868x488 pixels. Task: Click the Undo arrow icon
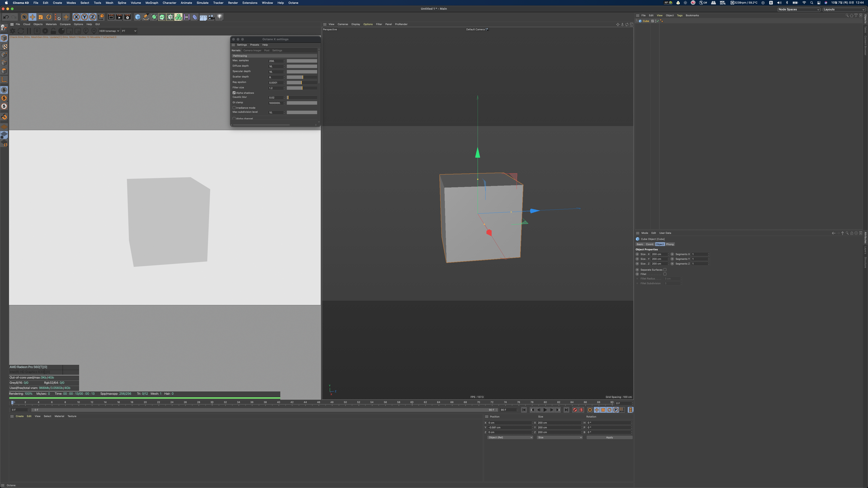tap(6, 17)
